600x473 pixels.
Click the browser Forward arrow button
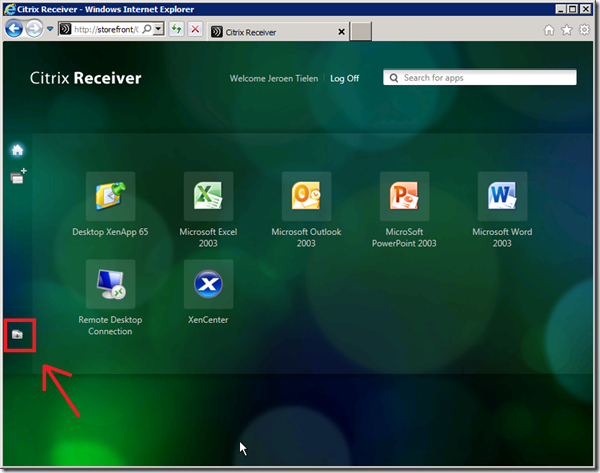tap(34, 29)
